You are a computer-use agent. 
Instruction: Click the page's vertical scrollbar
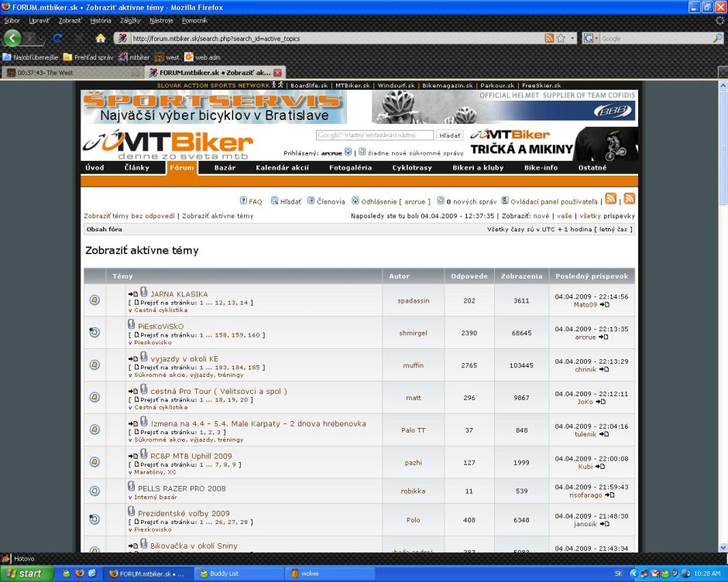point(722,310)
